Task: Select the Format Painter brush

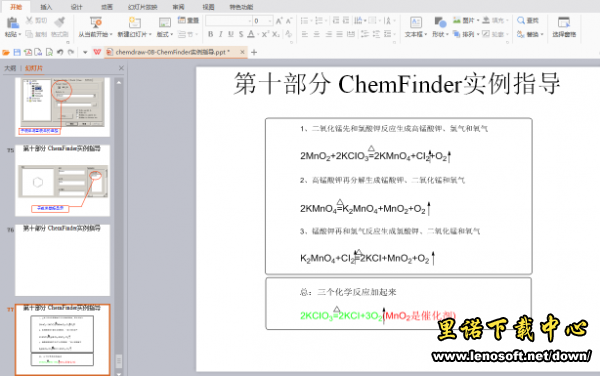Action: 60,22
